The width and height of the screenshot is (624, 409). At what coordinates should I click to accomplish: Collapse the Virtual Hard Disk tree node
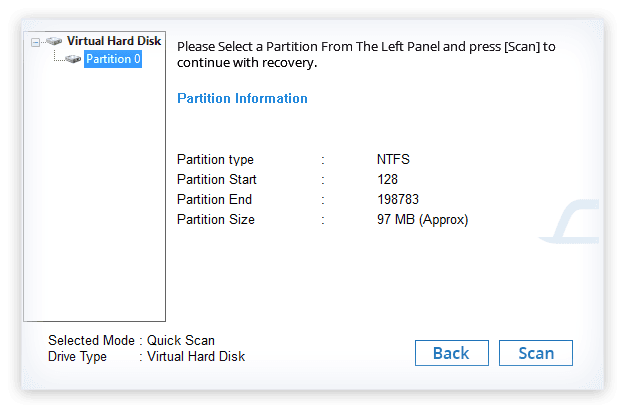[35, 42]
